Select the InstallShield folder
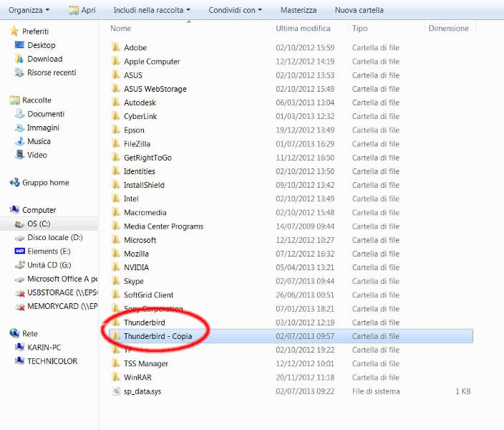 coord(144,185)
